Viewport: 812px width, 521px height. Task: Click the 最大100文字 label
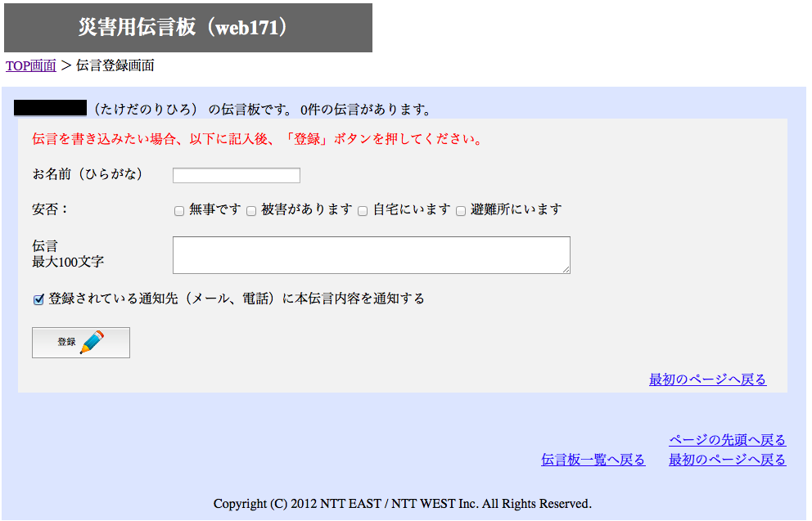point(68,262)
